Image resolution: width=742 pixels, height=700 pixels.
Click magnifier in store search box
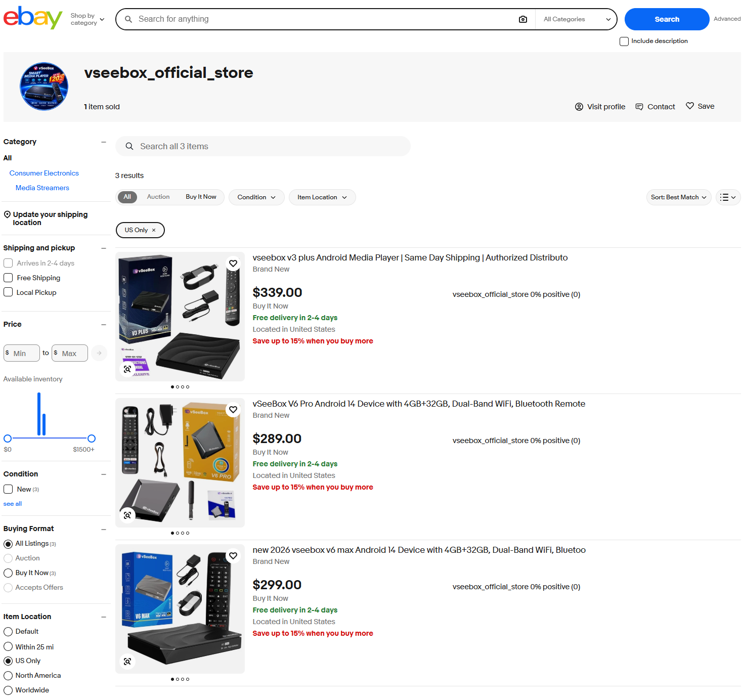point(129,146)
